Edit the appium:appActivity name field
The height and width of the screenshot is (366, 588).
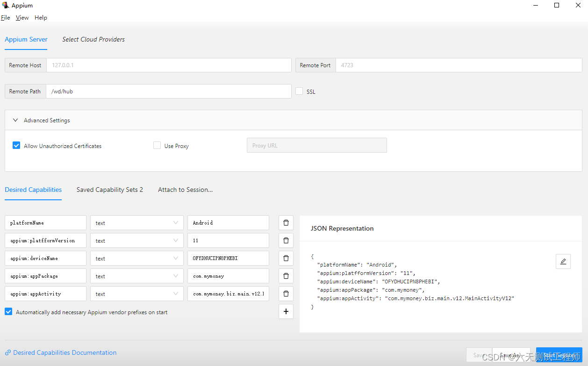point(46,294)
